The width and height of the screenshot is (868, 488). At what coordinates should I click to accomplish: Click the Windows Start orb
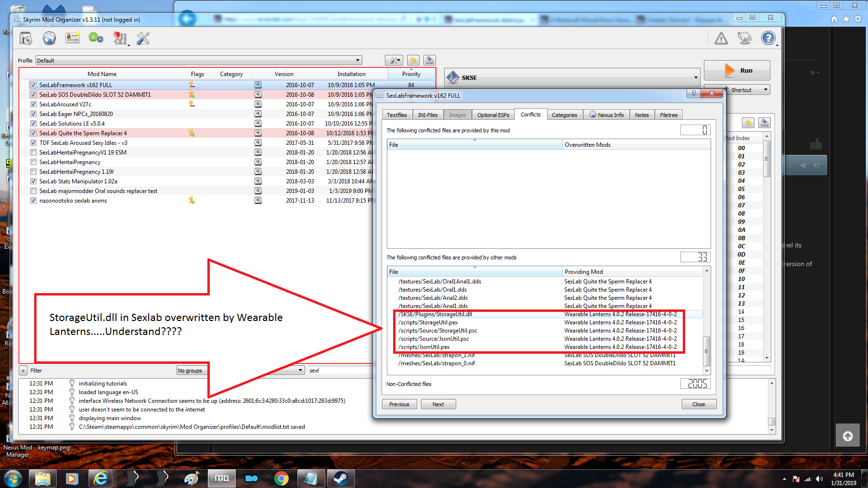pos(13,478)
